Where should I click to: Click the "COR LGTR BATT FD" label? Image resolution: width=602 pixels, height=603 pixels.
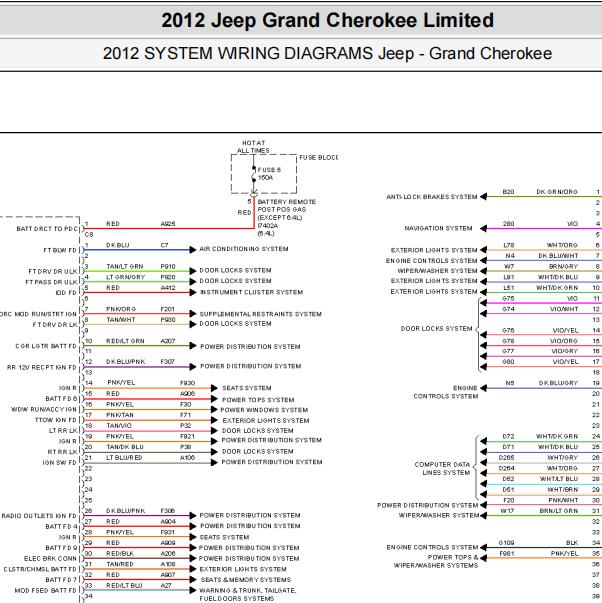click(46, 346)
